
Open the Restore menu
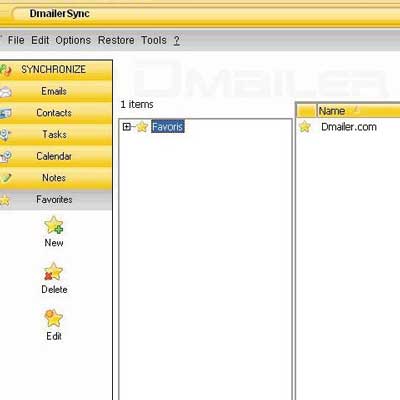click(116, 40)
